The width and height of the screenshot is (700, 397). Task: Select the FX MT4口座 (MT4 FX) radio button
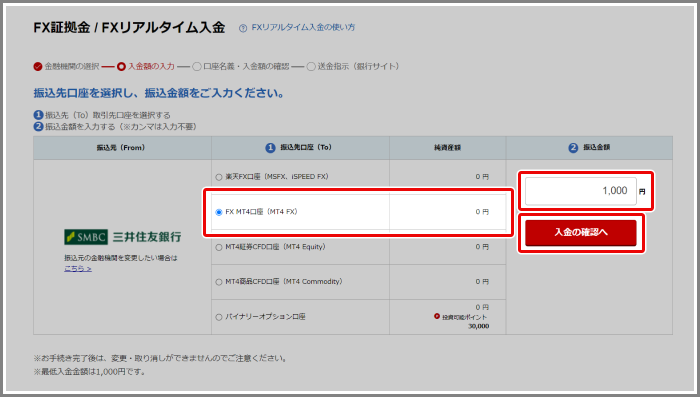click(219, 212)
